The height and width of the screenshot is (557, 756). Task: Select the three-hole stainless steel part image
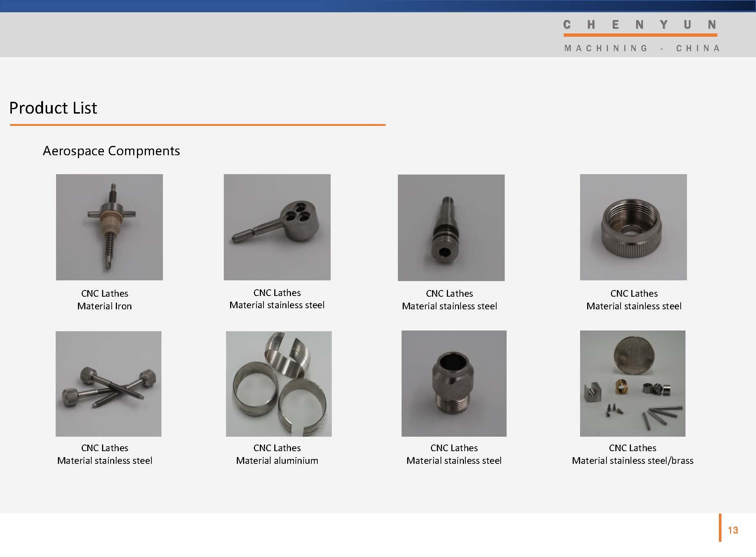coord(277,227)
